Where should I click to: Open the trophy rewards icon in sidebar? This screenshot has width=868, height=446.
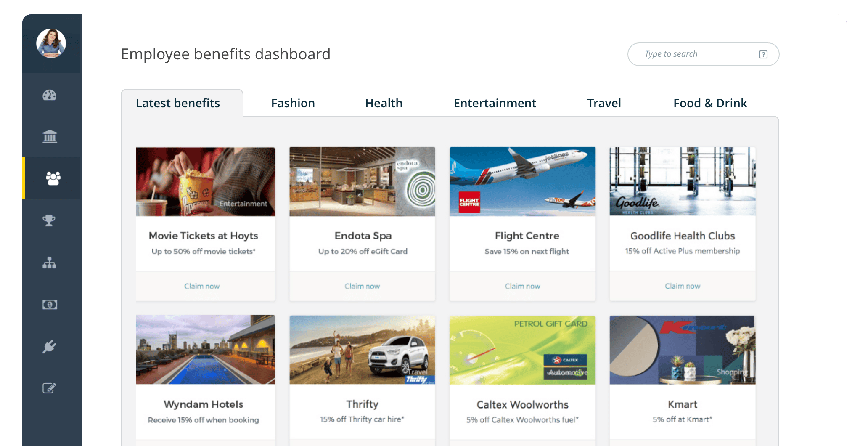pyautogui.click(x=49, y=220)
